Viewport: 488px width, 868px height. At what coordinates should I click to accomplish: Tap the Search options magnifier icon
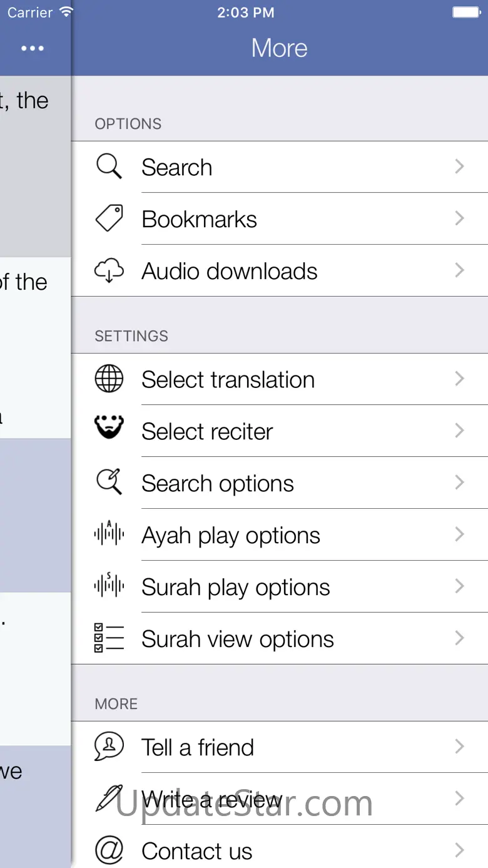tap(109, 483)
